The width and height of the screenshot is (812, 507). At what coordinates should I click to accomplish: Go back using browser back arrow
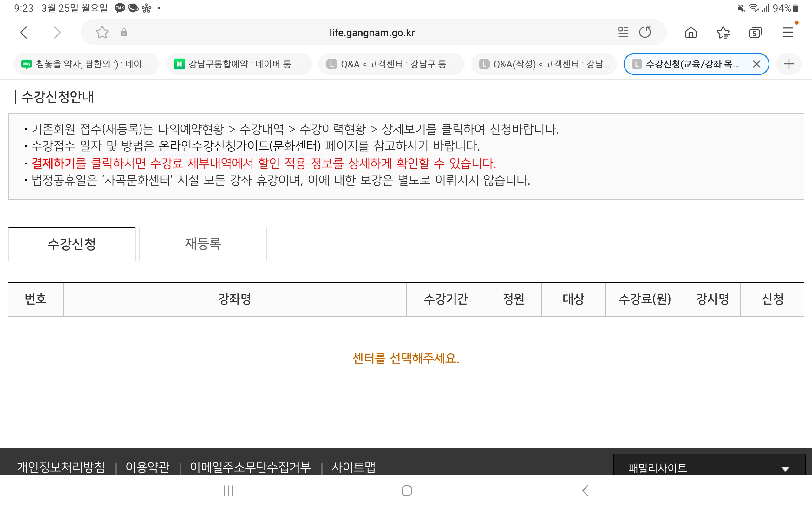[24, 33]
